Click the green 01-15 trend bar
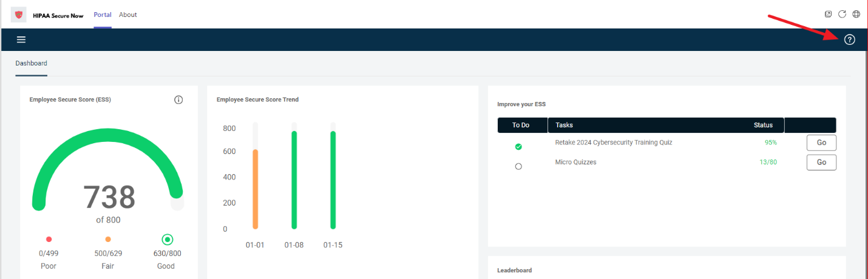 (333, 180)
